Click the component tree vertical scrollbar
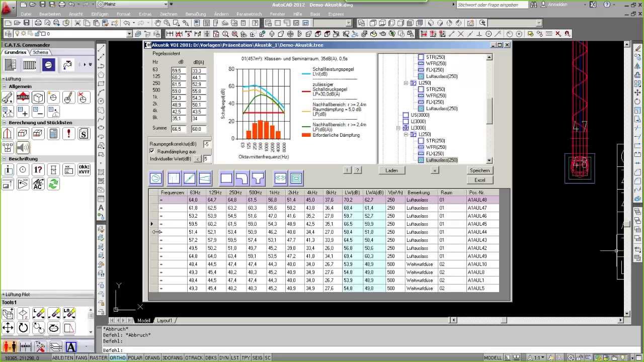 pos(490,109)
